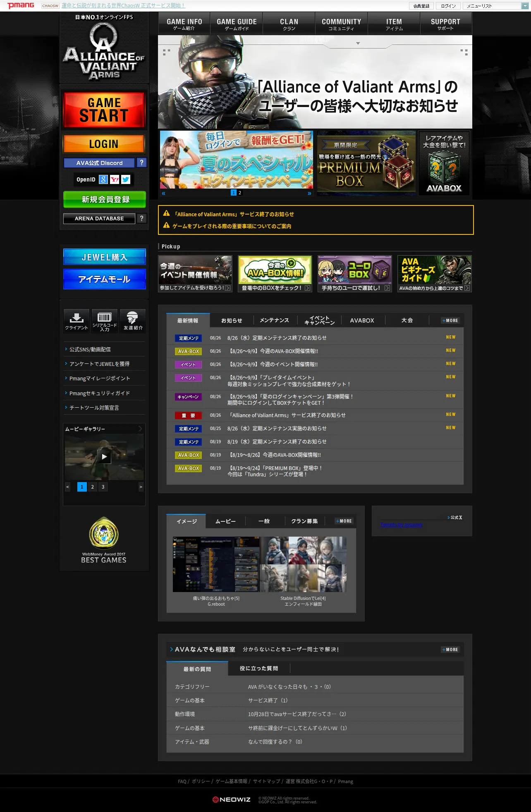Click MORE in the AVAなんでも相談室 panel
The height and width of the screenshot is (812, 531).
(x=450, y=650)
